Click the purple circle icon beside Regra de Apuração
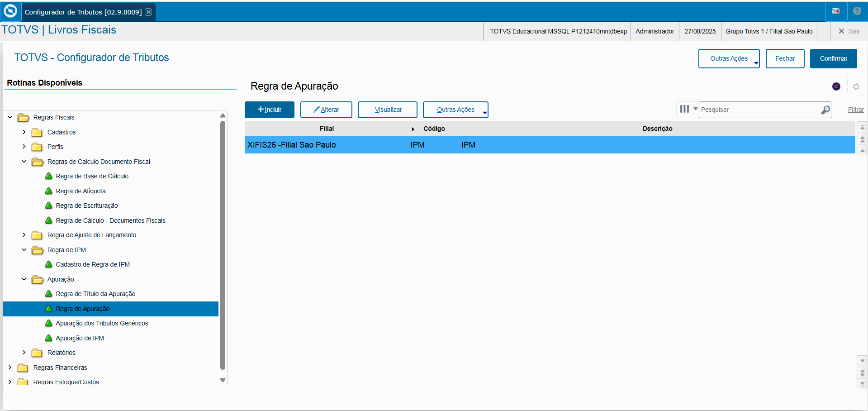The height and width of the screenshot is (411, 868). pyautogui.click(x=836, y=86)
